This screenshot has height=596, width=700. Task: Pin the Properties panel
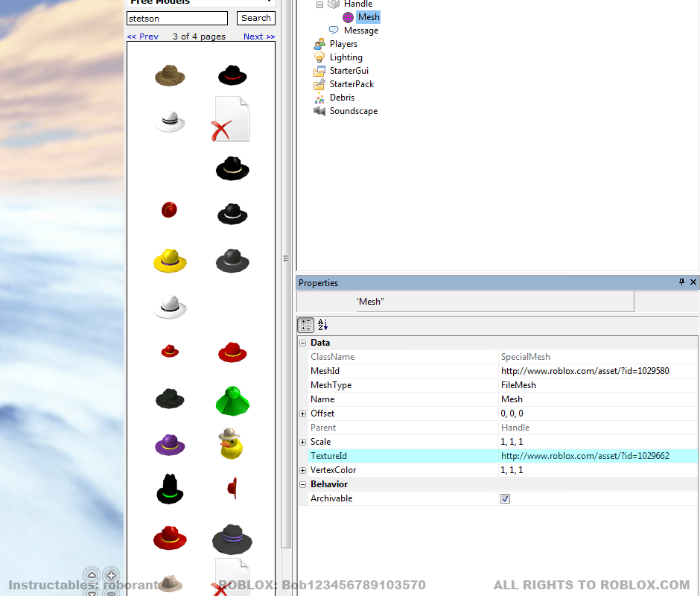click(681, 282)
